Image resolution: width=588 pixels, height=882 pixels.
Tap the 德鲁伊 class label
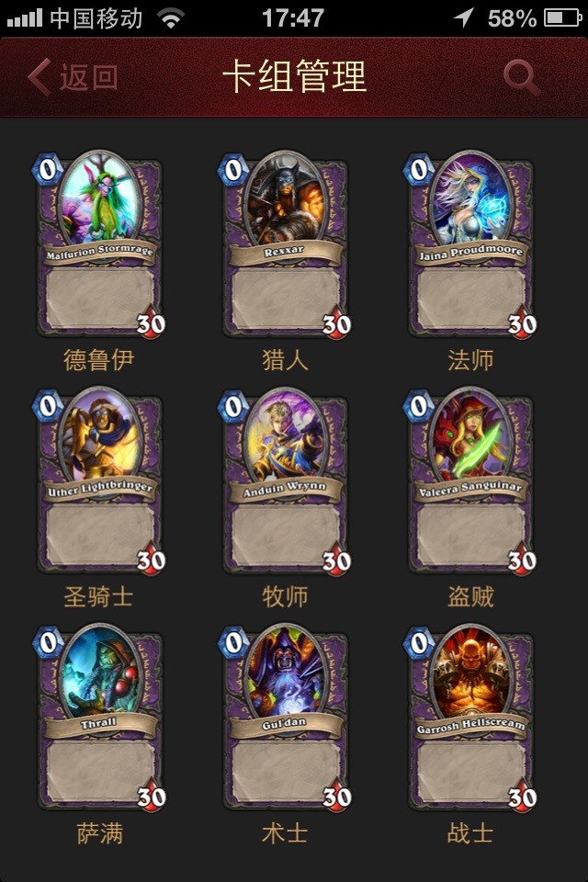coord(99,360)
